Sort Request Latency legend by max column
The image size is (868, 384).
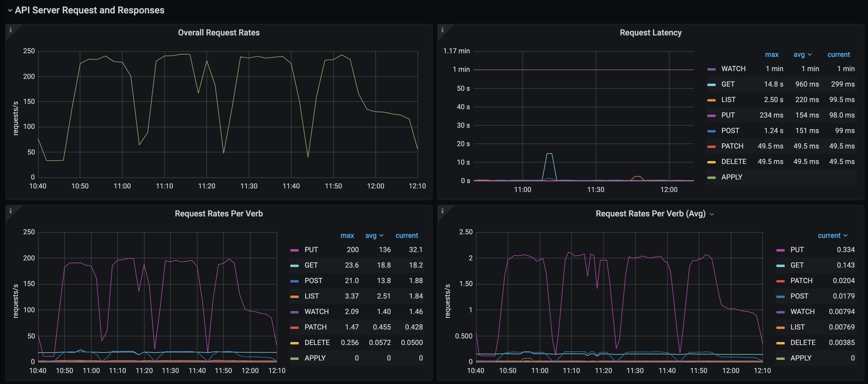click(x=771, y=54)
